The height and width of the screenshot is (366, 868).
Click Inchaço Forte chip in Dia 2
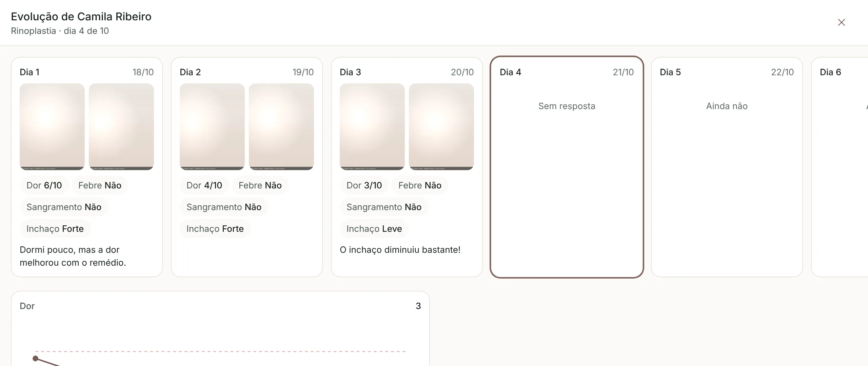tap(215, 229)
